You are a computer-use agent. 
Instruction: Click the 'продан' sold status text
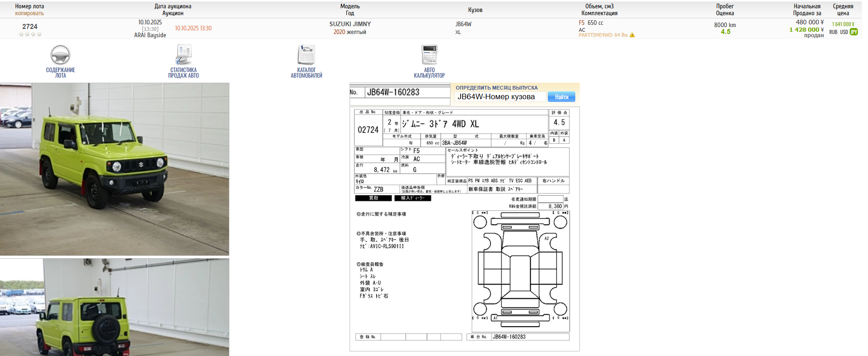coord(814,35)
